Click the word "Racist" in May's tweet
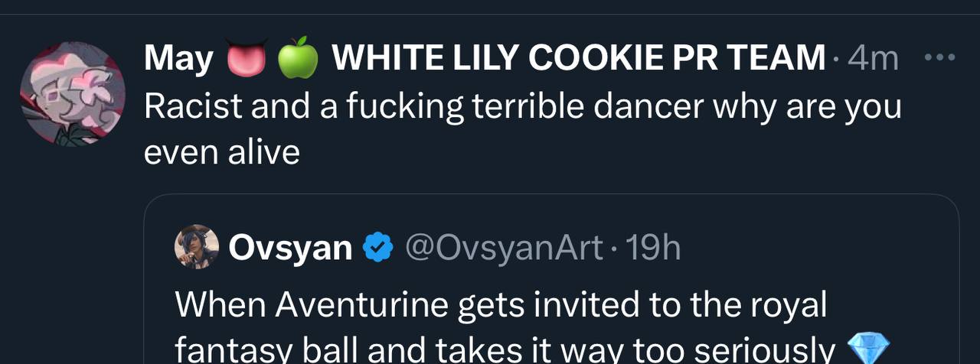 pyautogui.click(x=191, y=107)
